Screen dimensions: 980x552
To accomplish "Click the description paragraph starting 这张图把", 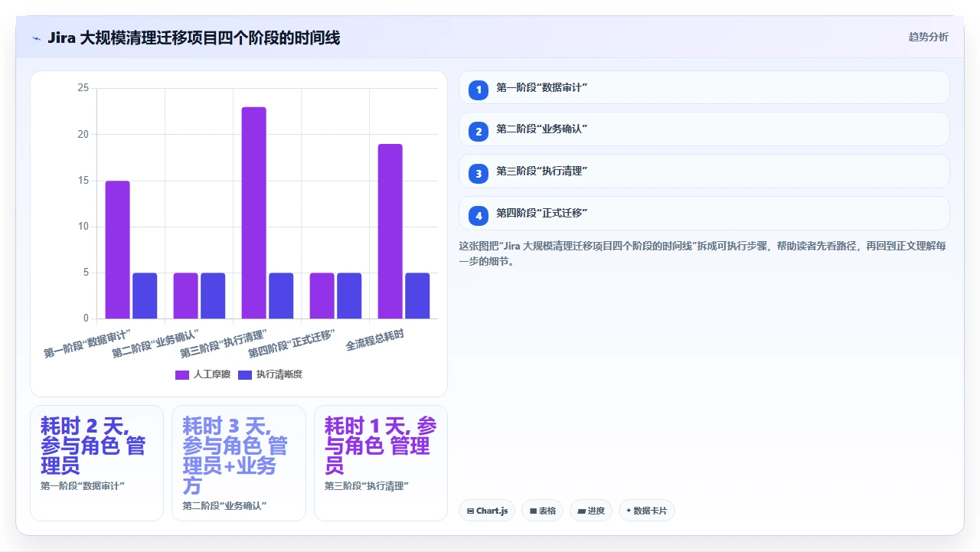I will [x=703, y=253].
